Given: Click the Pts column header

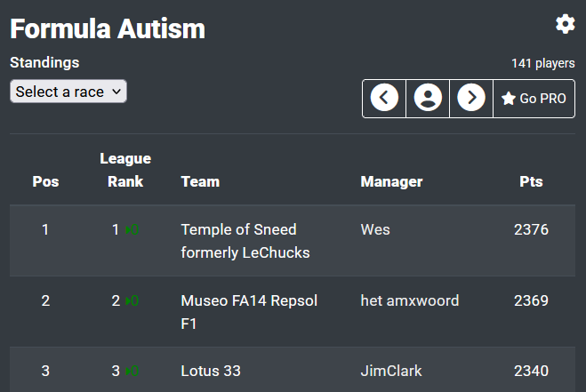Looking at the screenshot, I should [x=531, y=181].
